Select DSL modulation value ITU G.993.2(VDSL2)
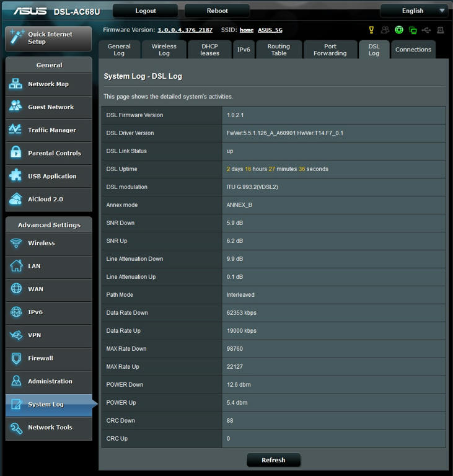Screen dimensions: 453x476 [x=252, y=187]
